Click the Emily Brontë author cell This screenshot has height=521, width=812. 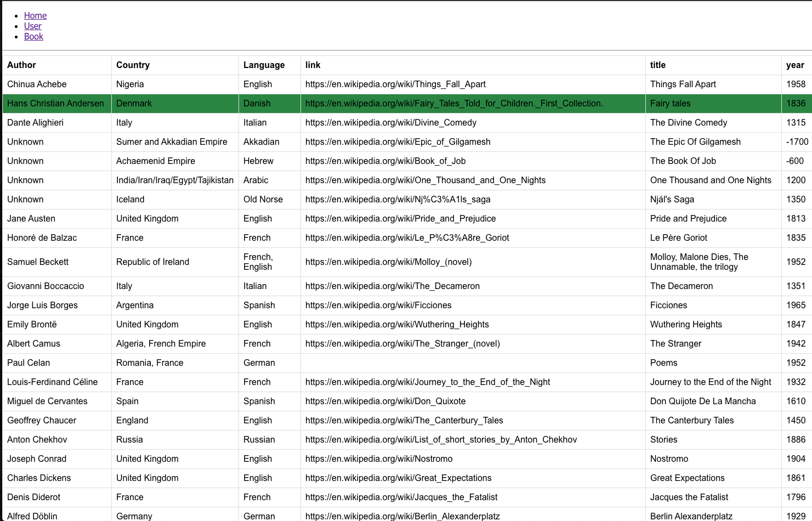coord(57,325)
